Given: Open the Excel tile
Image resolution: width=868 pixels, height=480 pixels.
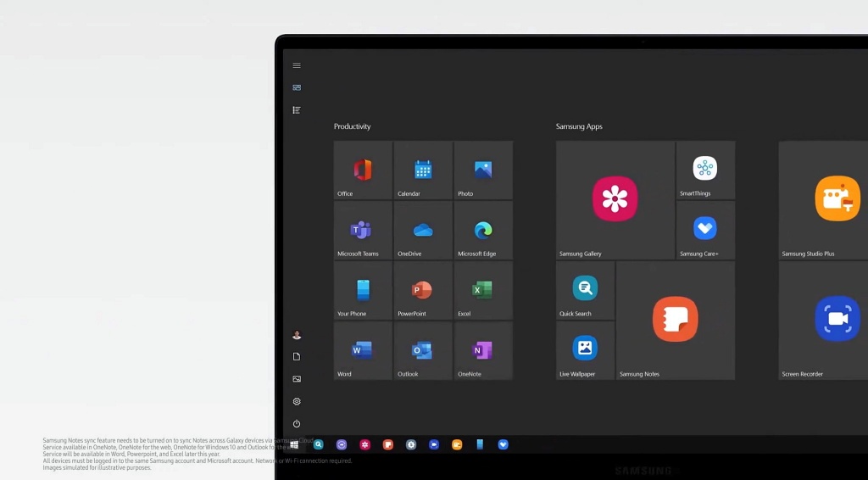Looking at the screenshot, I should (483, 290).
